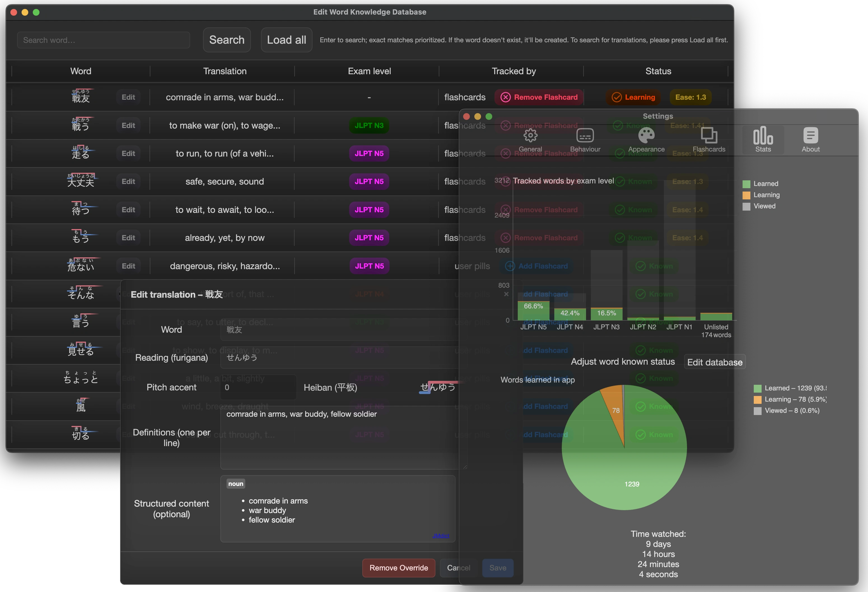
Task: Click the Exam level column header
Action: tap(369, 71)
